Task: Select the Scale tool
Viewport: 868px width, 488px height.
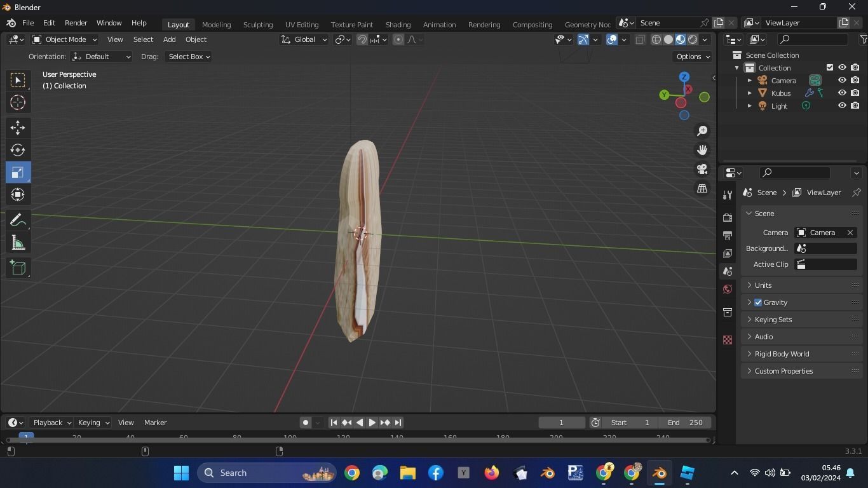Action: pos(18,172)
